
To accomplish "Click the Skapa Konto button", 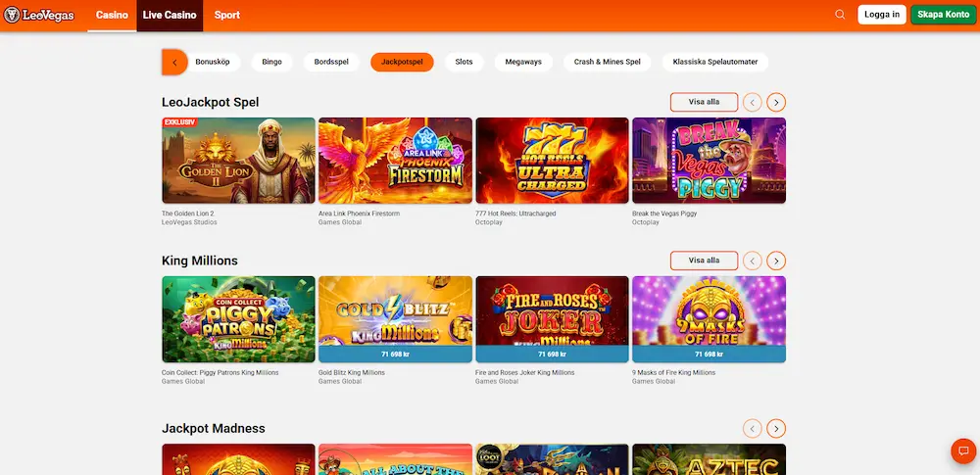I will [943, 15].
